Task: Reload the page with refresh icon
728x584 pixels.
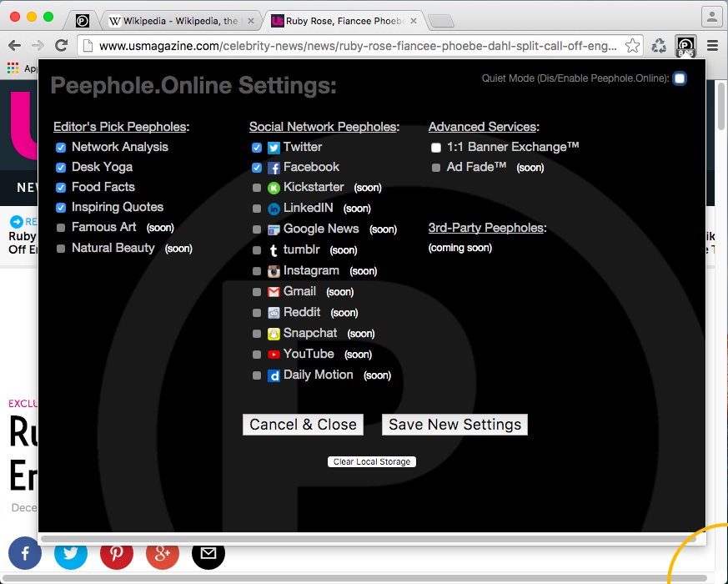Action: [x=61, y=46]
